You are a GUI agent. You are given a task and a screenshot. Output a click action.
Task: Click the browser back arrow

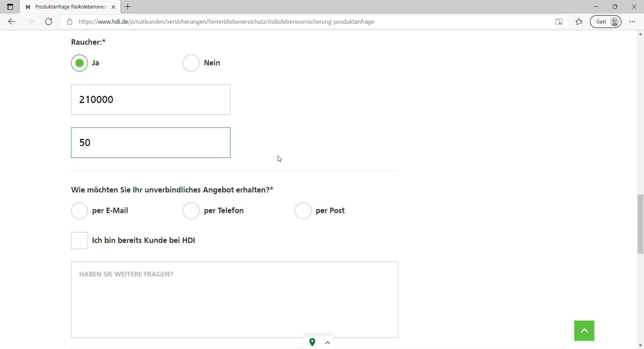click(12, 22)
